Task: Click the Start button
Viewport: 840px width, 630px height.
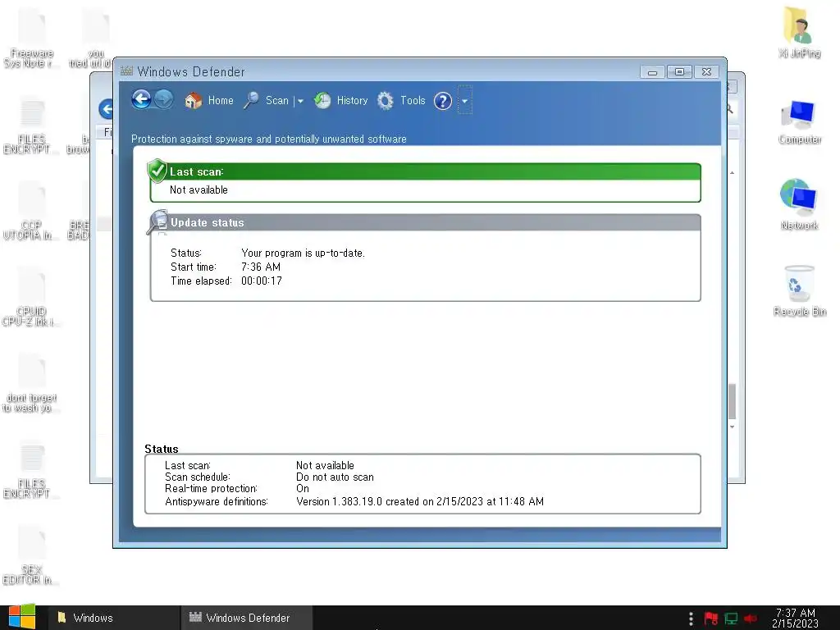Action: coord(22,617)
